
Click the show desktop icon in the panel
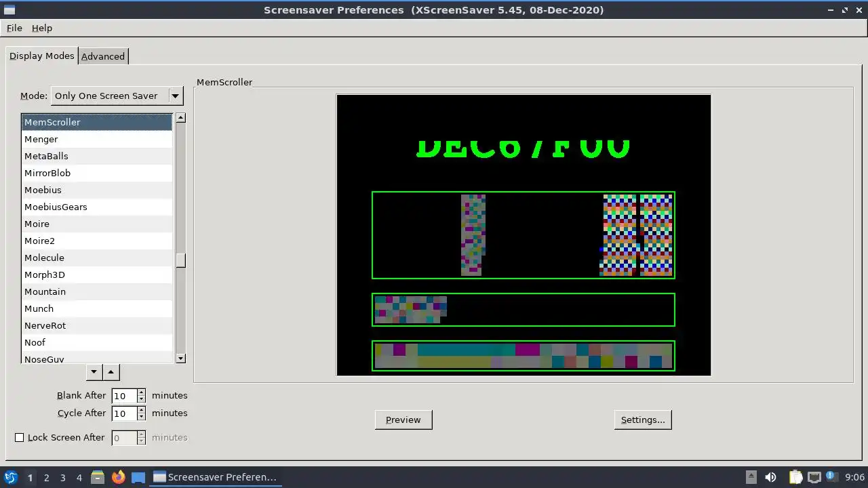(x=138, y=477)
